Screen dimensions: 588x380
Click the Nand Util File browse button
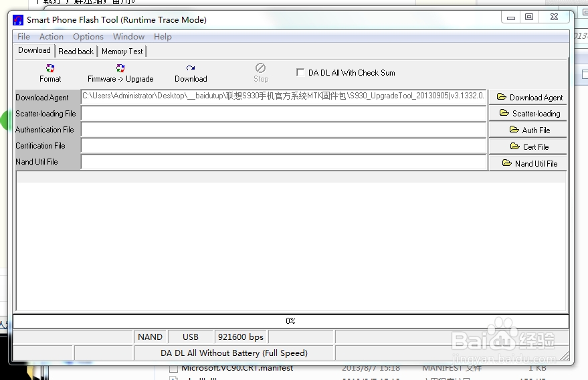coord(528,163)
